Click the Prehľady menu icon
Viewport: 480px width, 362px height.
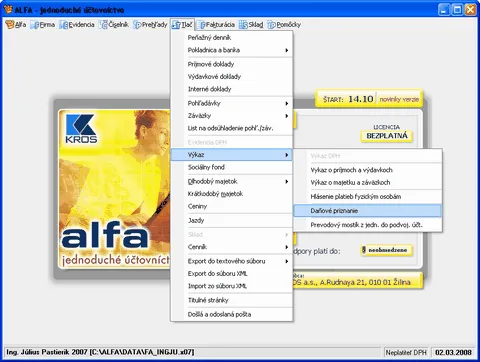(x=137, y=25)
